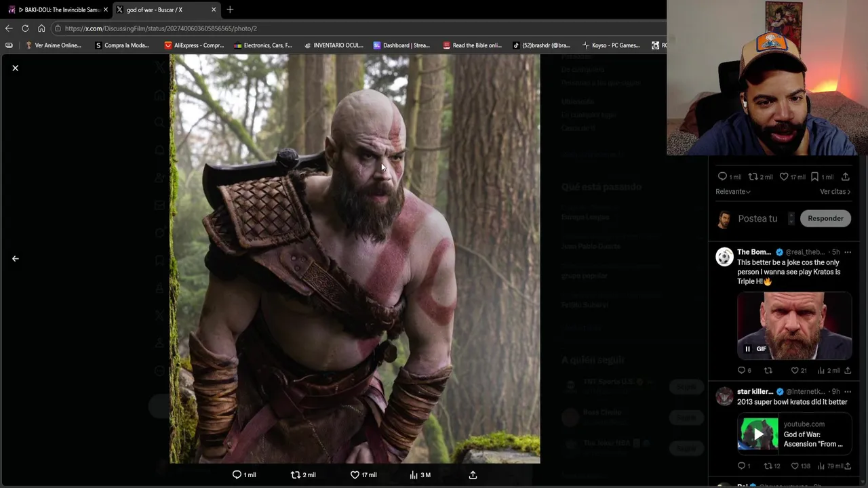The image size is (868, 488).
Task: Open the Triple H GIF thumbnail
Action: pyautogui.click(x=794, y=326)
